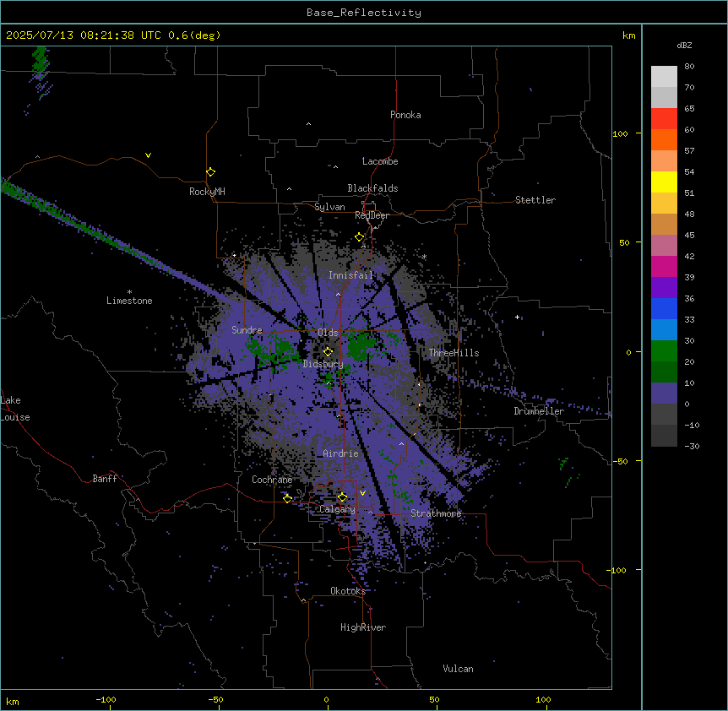Click the yellow diamond marker above RockyMH
The height and width of the screenshot is (711, 728).
click(210, 172)
